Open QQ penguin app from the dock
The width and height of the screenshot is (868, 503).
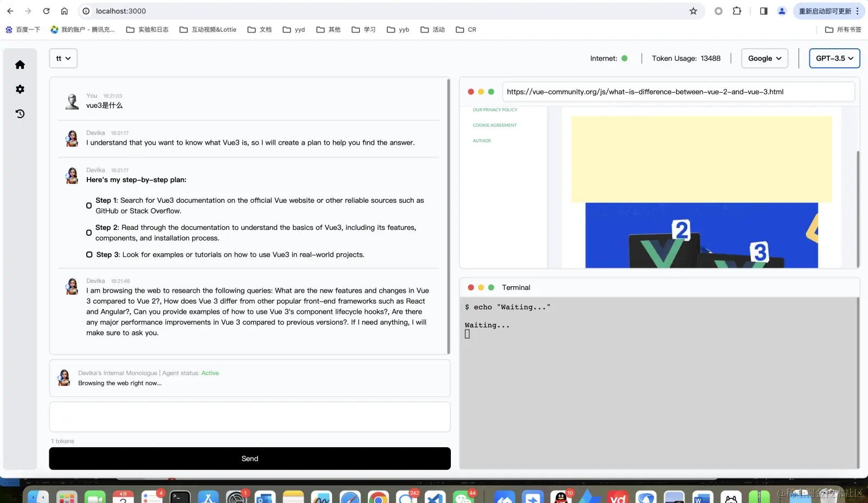click(x=561, y=496)
